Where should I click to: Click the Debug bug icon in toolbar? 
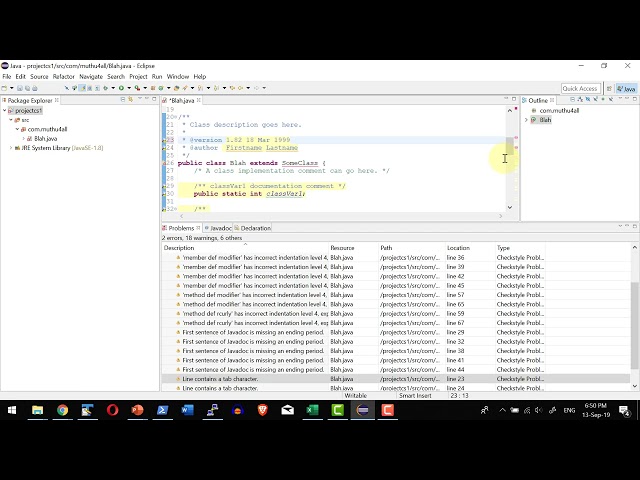pyautogui.click(x=105, y=88)
